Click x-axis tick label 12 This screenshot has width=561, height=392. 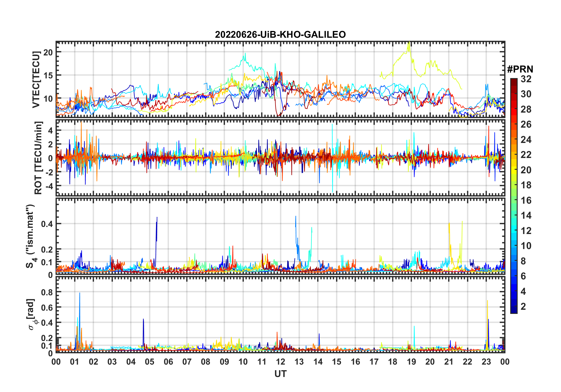click(x=280, y=362)
